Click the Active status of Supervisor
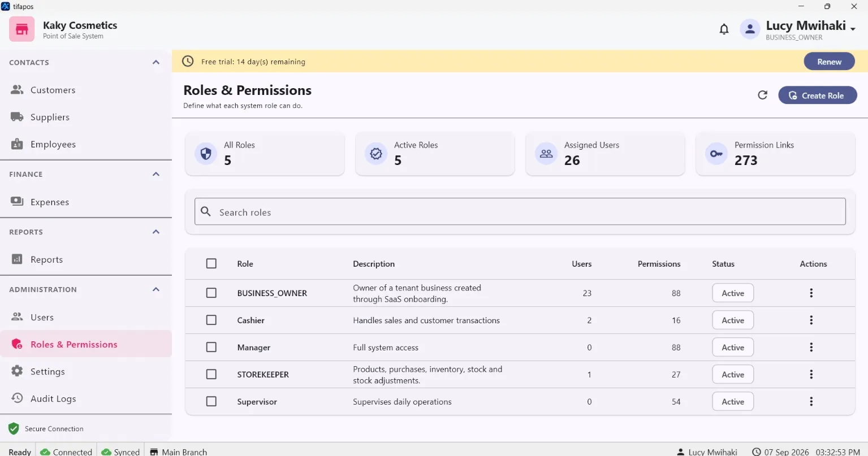868x456 pixels. [733, 401]
